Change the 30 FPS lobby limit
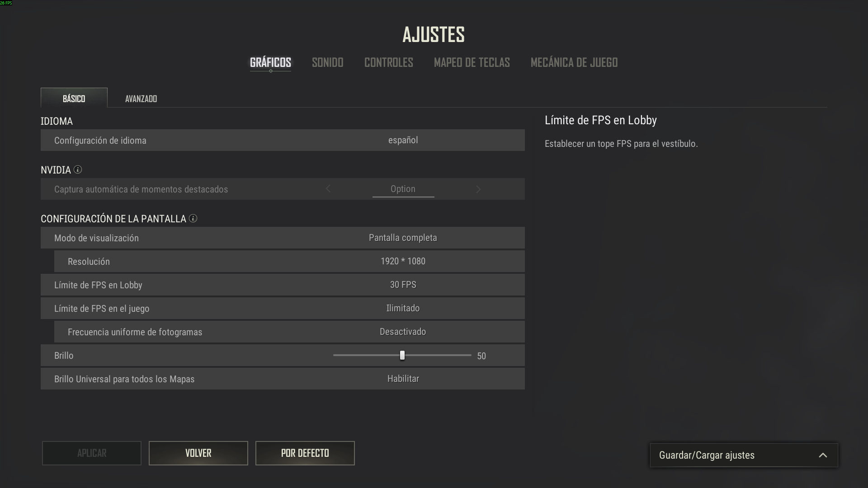Image resolution: width=868 pixels, height=488 pixels. (x=403, y=285)
